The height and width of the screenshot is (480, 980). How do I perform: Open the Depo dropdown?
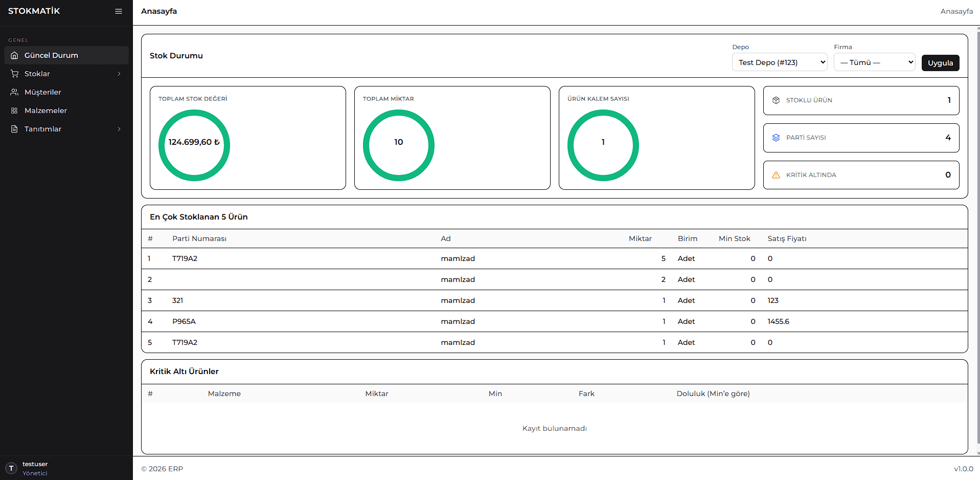[x=779, y=62]
